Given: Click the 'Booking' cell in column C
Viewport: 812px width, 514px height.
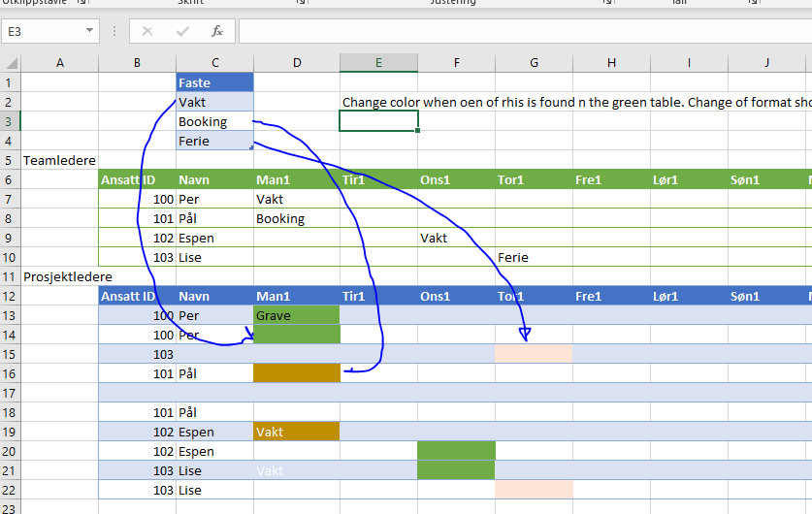Looking at the screenshot, I should pyautogui.click(x=215, y=121).
